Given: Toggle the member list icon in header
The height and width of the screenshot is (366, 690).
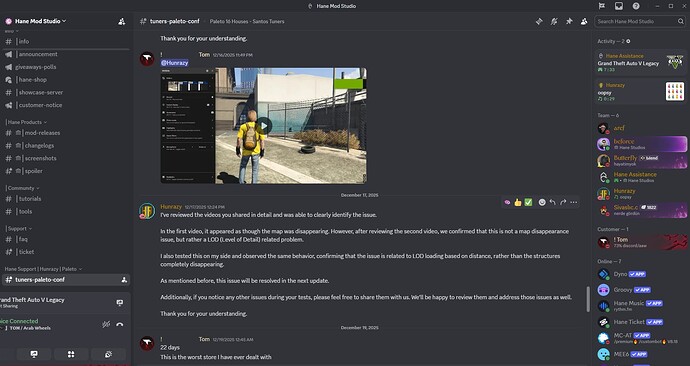Looking at the screenshot, I should pyautogui.click(x=584, y=21).
